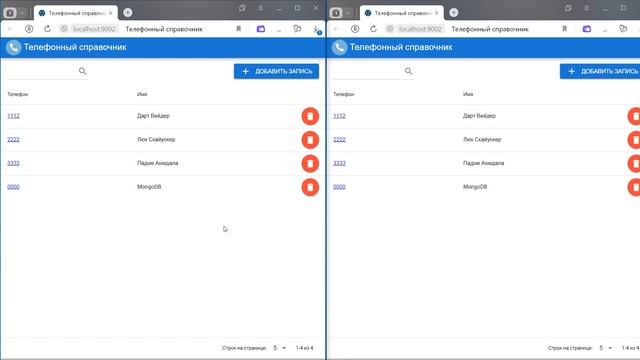The image size is (640, 360).
Task: Click ДОБАВИТЬ ЗАПИСЬ button in left window
Action: coord(276,71)
